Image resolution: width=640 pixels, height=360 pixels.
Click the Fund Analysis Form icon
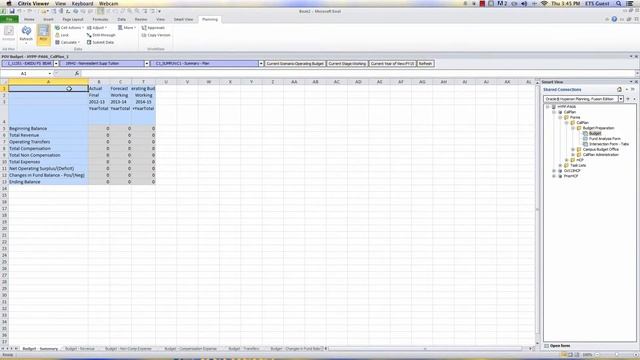[x=585, y=139]
